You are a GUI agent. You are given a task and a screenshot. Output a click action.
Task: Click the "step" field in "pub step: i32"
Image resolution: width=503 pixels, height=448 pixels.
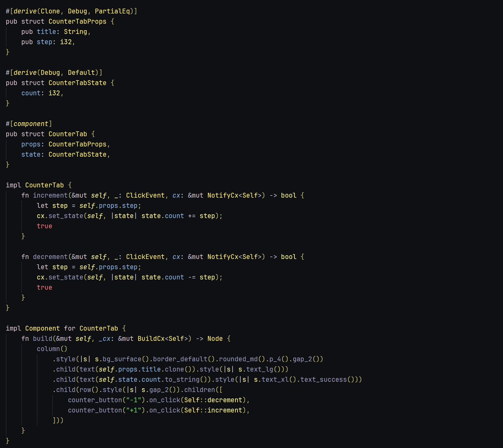coord(44,42)
